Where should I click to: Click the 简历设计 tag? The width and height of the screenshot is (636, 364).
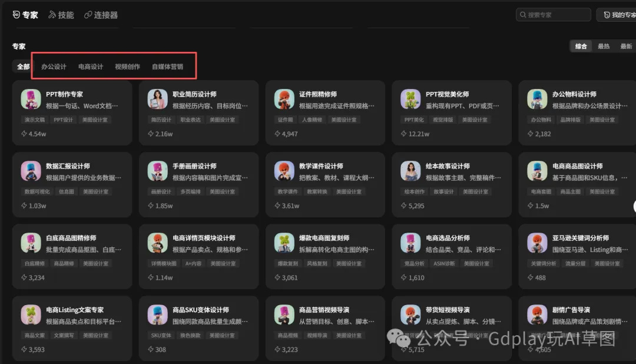(x=161, y=120)
